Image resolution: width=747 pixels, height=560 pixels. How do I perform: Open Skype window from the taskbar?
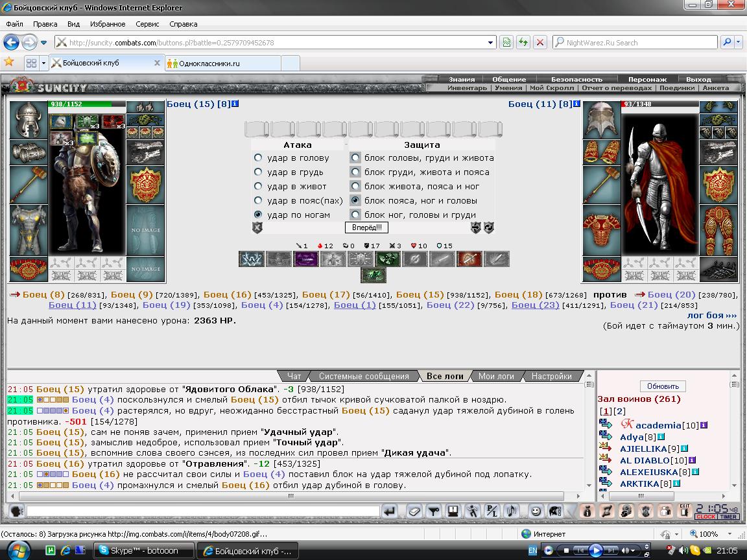coord(144,550)
